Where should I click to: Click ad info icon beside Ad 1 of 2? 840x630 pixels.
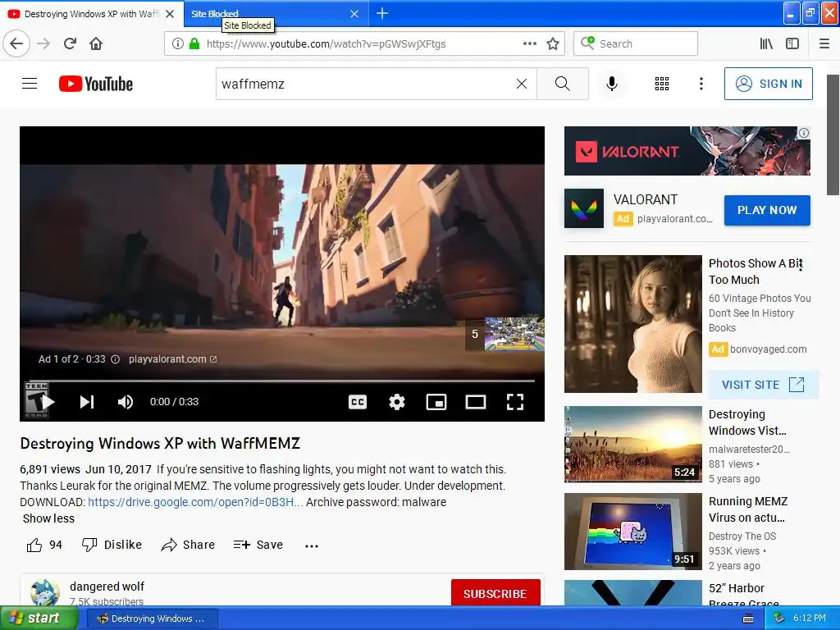(115, 359)
